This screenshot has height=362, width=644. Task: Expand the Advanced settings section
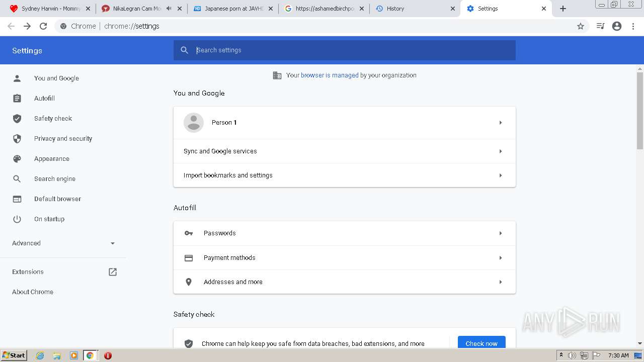point(63,243)
